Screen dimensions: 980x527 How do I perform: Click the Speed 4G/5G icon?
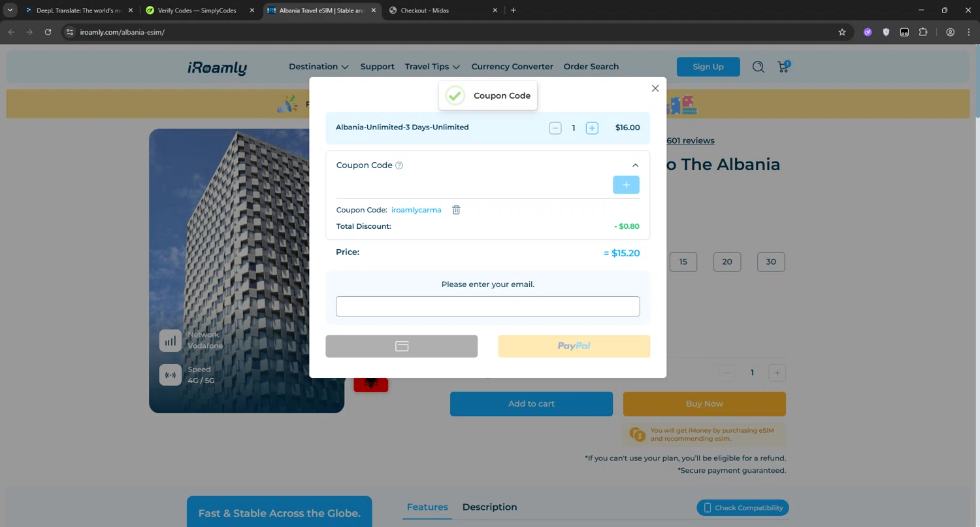click(x=171, y=375)
